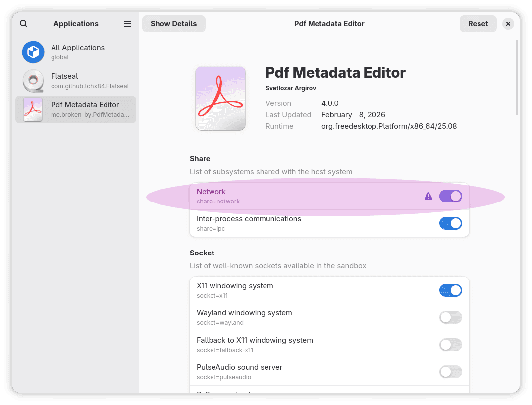Click the Network row label
The width and height of the screenshot is (532, 405).
point(211,192)
